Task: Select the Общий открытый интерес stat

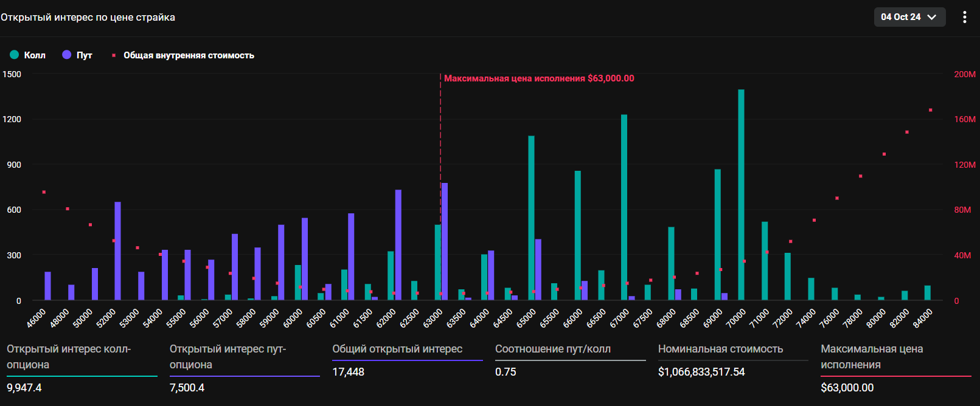Action: (397, 349)
